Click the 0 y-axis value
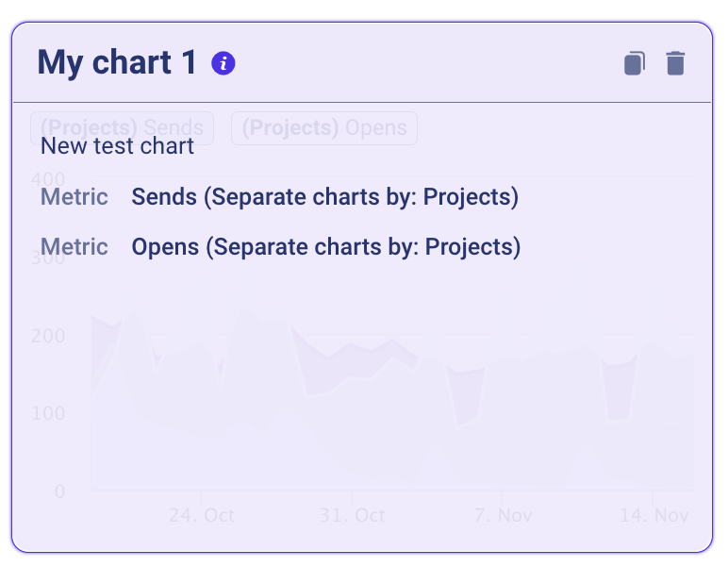The height and width of the screenshot is (566, 728). 59,491
